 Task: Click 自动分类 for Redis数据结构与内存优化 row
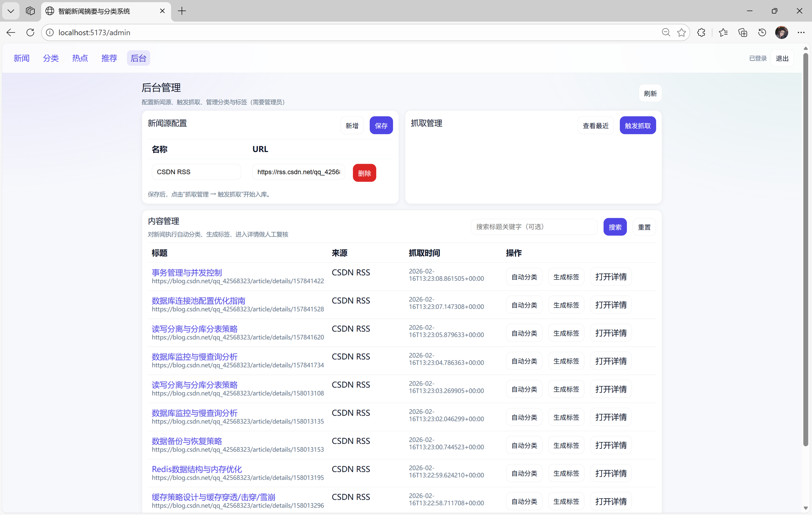(x=524, y=474)
